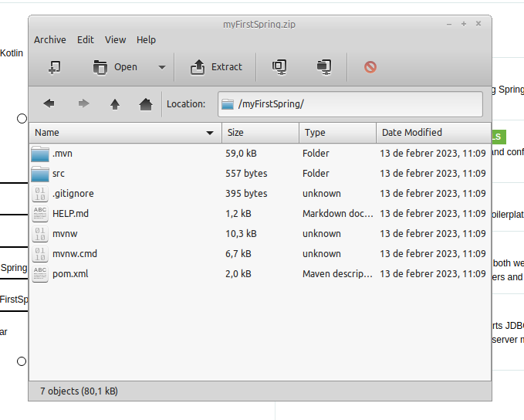Click the add folder toolbar icon
This screenshot has height=420, width=524.
coord(324,67)
